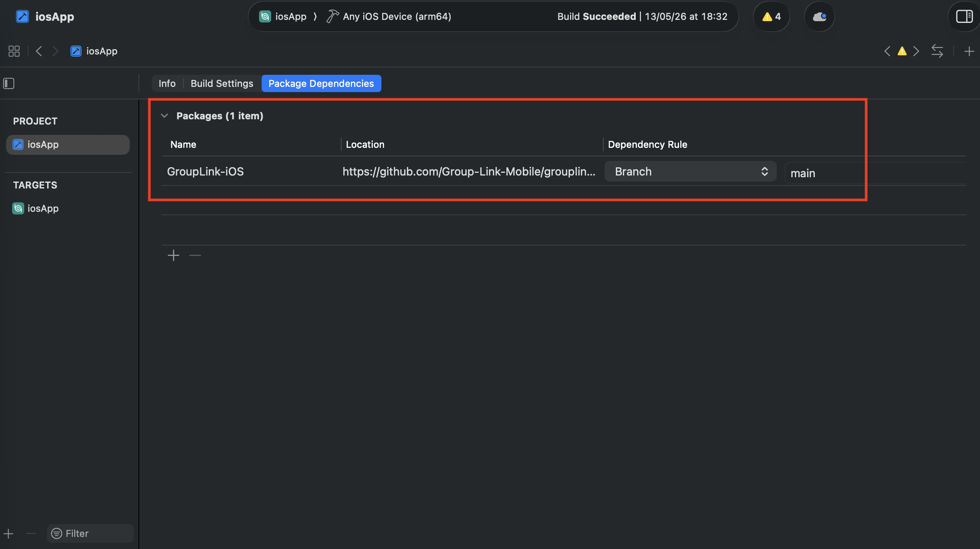Screen dimensions: 980x549
Task: Add a new target
Action: [x=9, y=533]
